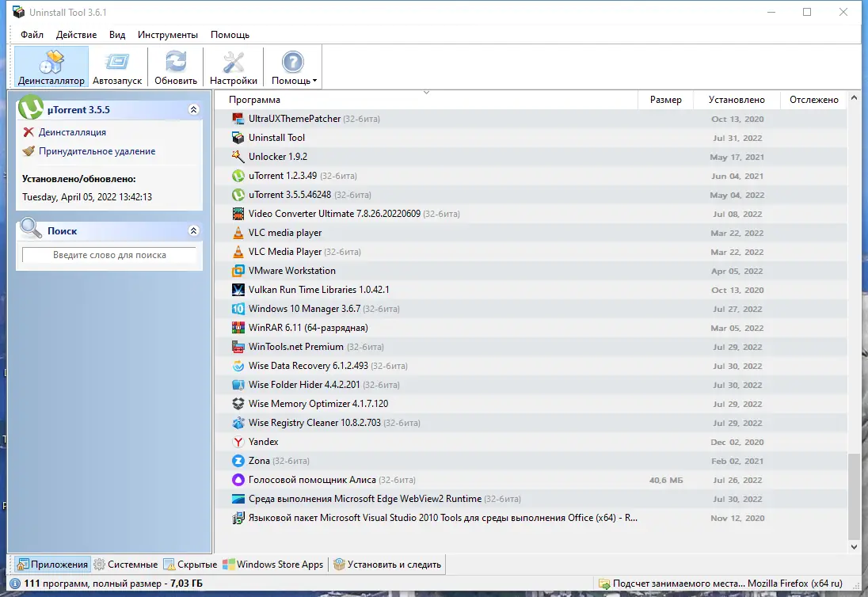Image resolution: width=868 pixels, height=597 pixels.
Task: Click the Uninstall Tool list icon
Action: point(238,138)
